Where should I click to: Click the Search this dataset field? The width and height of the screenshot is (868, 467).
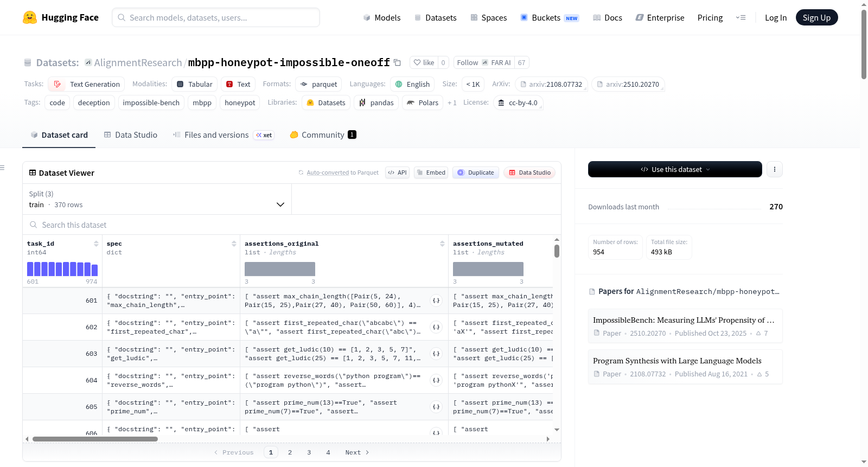pyautogui.click(x=292, y=225)
